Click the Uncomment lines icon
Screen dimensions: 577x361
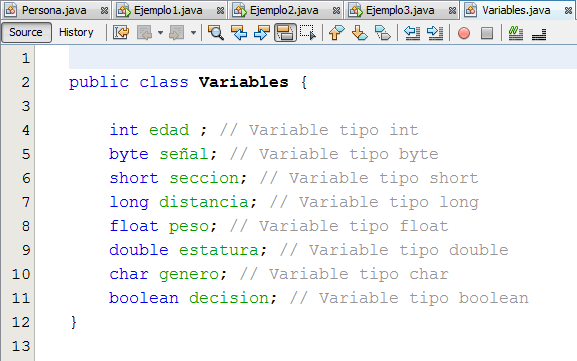[539, 33]
